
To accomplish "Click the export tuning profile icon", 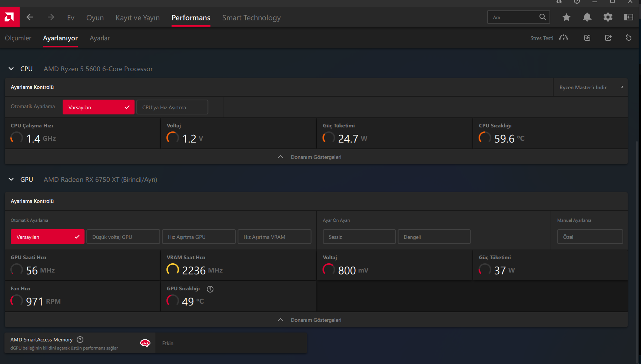I will tap(608, 38).
